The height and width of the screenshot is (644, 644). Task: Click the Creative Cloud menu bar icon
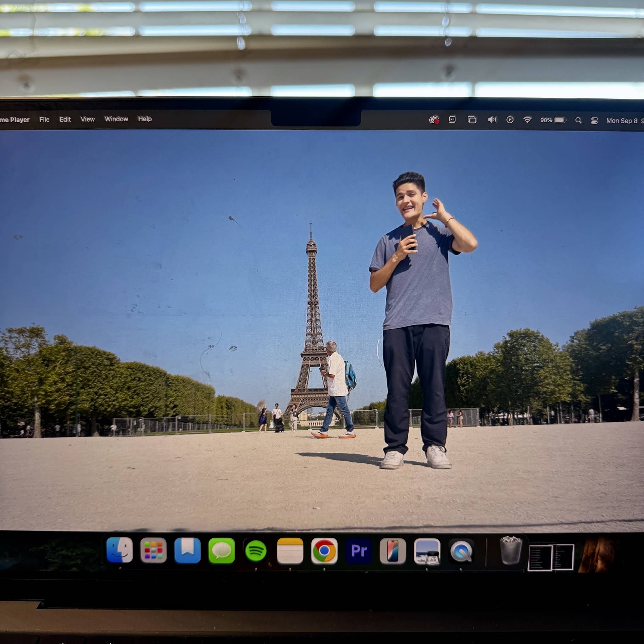coord(434,120)
